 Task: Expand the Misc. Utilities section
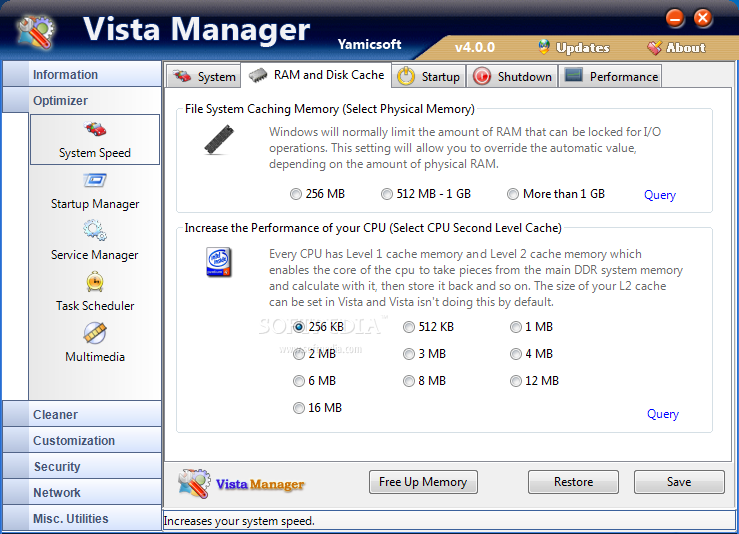[x=82, y=518]
